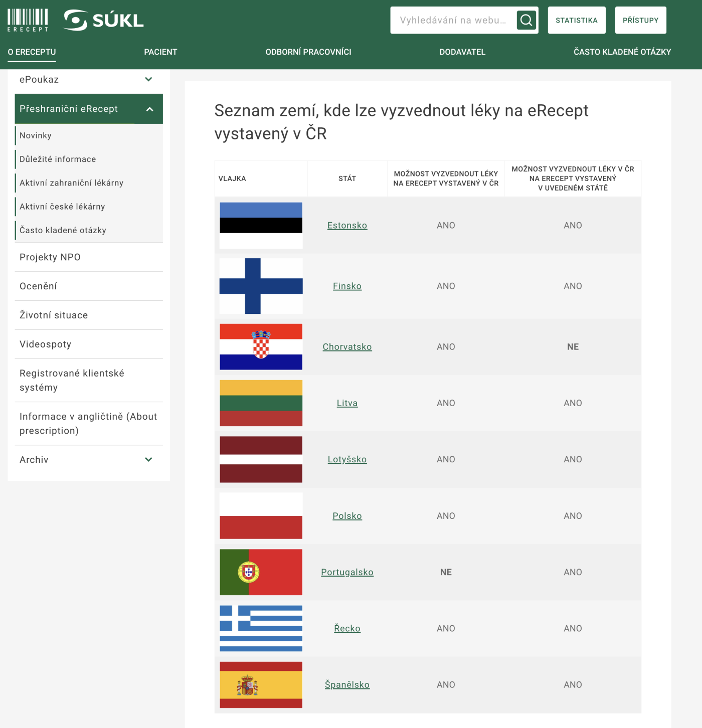
Task: Select the O ERECEPTU menu item
Action: (32, 52)
